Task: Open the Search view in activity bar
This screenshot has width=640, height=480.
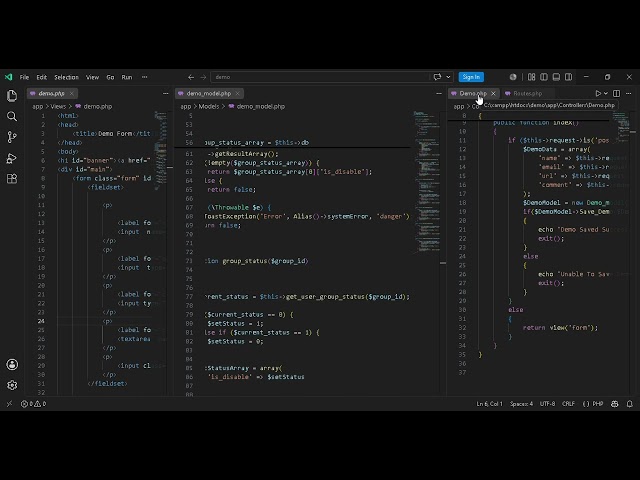Action: click(x=12, y=117)
